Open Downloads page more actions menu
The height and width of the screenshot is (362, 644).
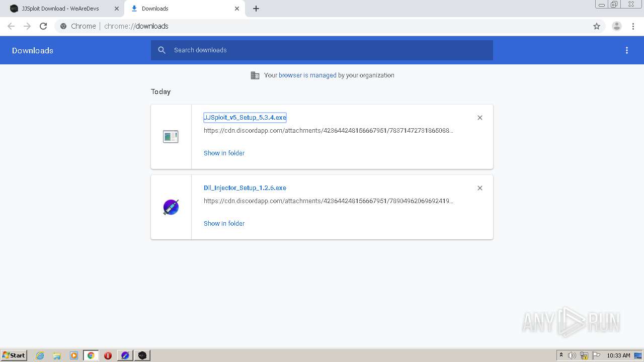tap(627, 50)
